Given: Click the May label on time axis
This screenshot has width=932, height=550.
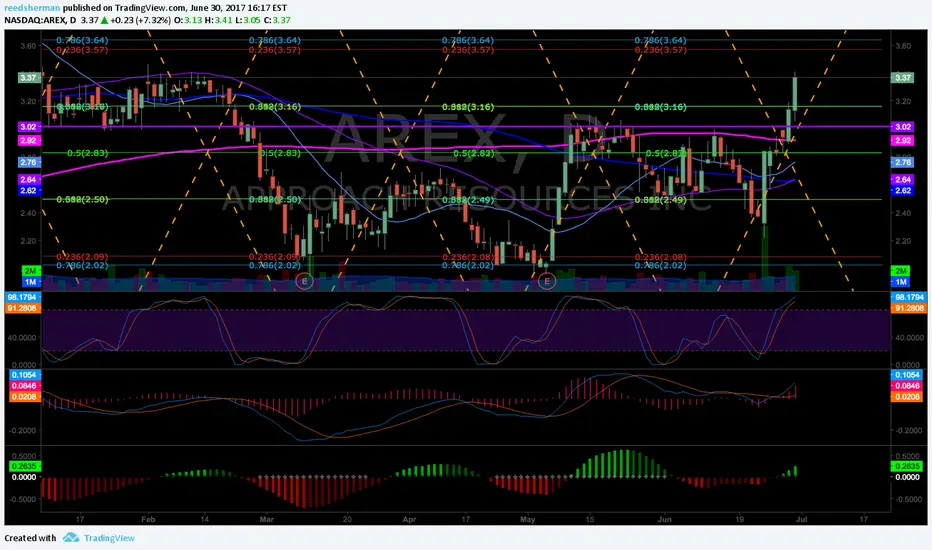Looking at the screenshot, I should tap(528, 519).
